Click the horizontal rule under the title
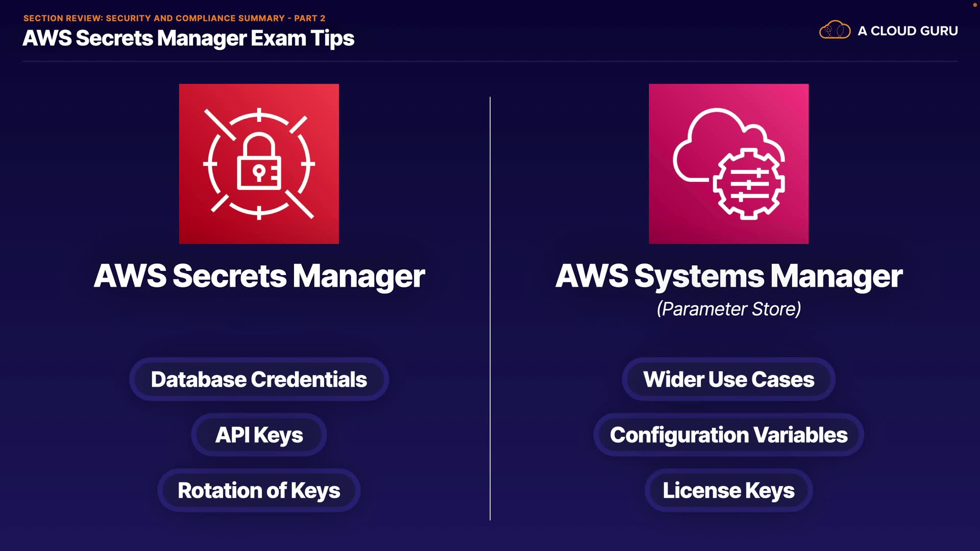The image size is (980, 551). 490,61
